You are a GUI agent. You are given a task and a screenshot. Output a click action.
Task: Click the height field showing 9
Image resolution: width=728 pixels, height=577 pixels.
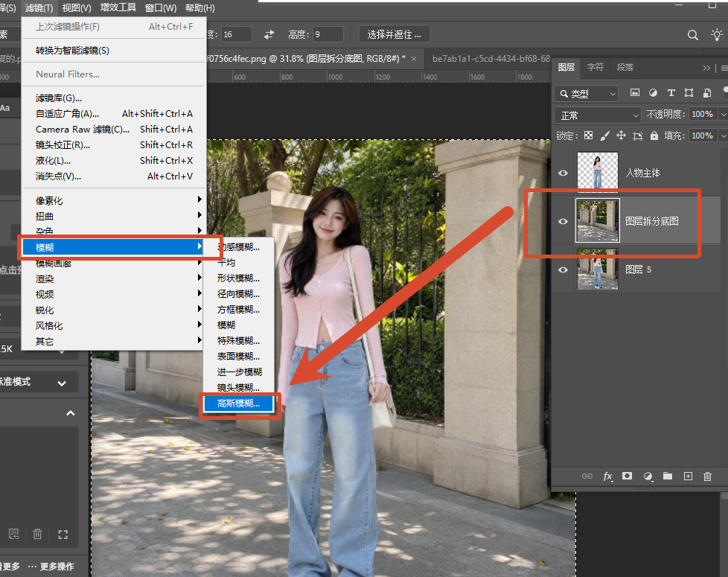point(328,34)
